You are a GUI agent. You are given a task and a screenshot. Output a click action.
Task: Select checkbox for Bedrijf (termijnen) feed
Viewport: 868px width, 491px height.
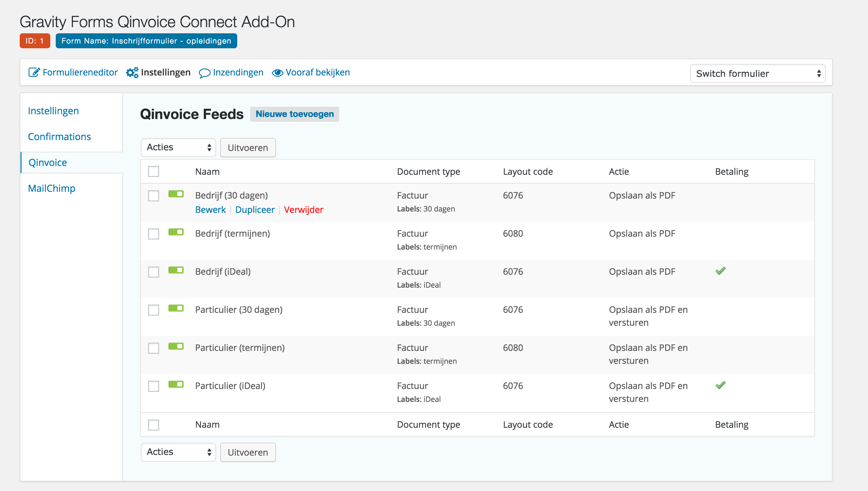154,234
